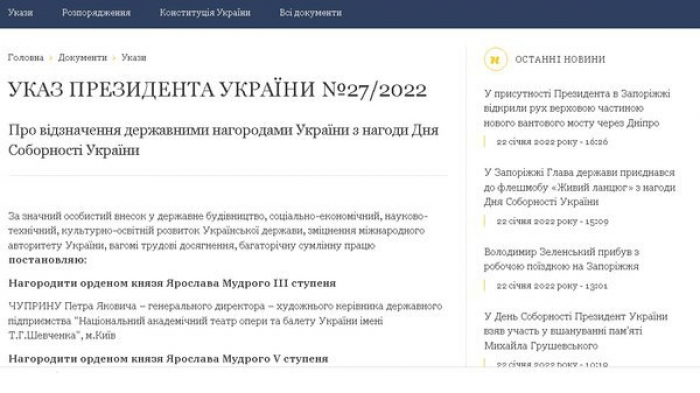The image size is (700, 393).
Task: Click the timestamp 22 січня 2022 року - 16:26
Action: pyautogui.click(x=552, y=142)
